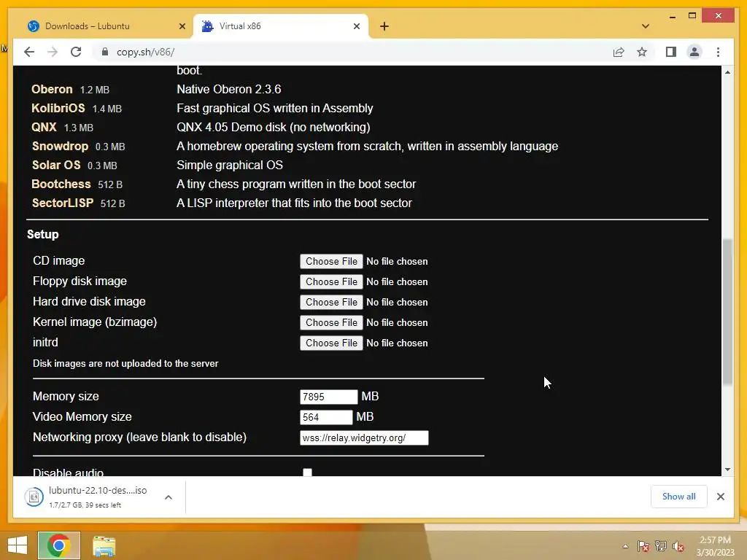Click Show all downloads
Screen dimensions: 747x560
pos(679,497)
